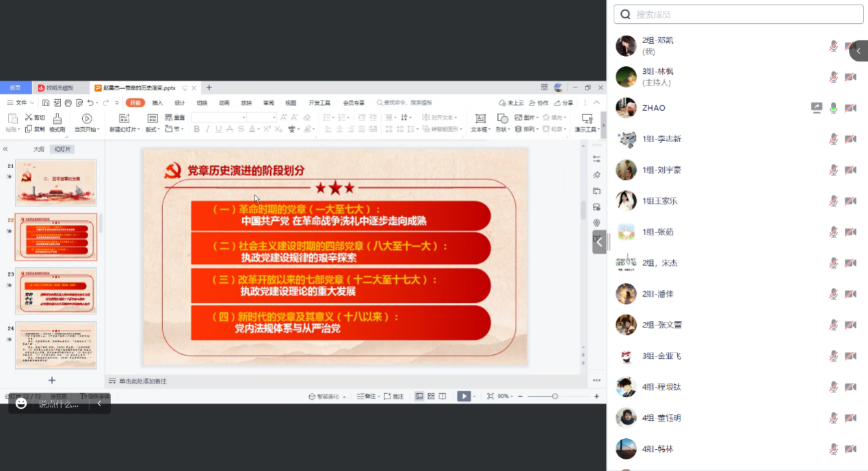The height and width of the screenshot is (471, 868).
Task: Click the 分享 share button
Action: (x=563, y=103)
